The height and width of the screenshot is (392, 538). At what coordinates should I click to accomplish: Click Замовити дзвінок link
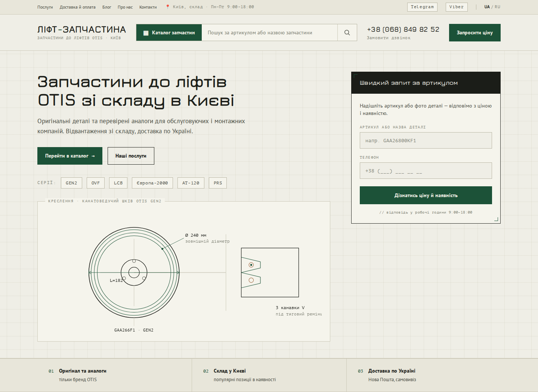pyautogui.click(x=389, y=38)
